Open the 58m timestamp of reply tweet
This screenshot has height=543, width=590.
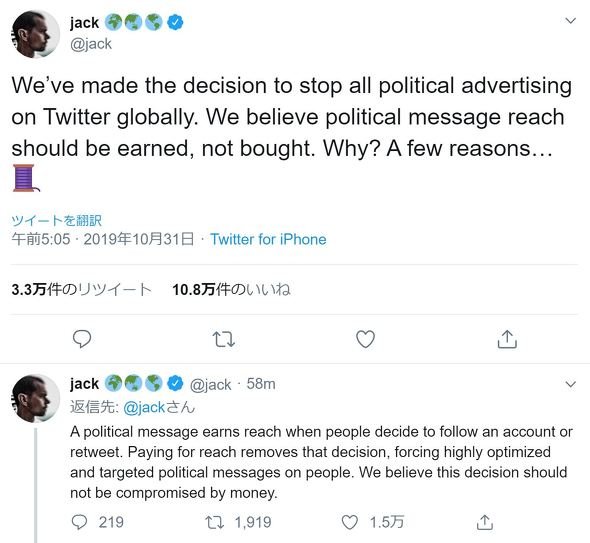click(261, 384)
